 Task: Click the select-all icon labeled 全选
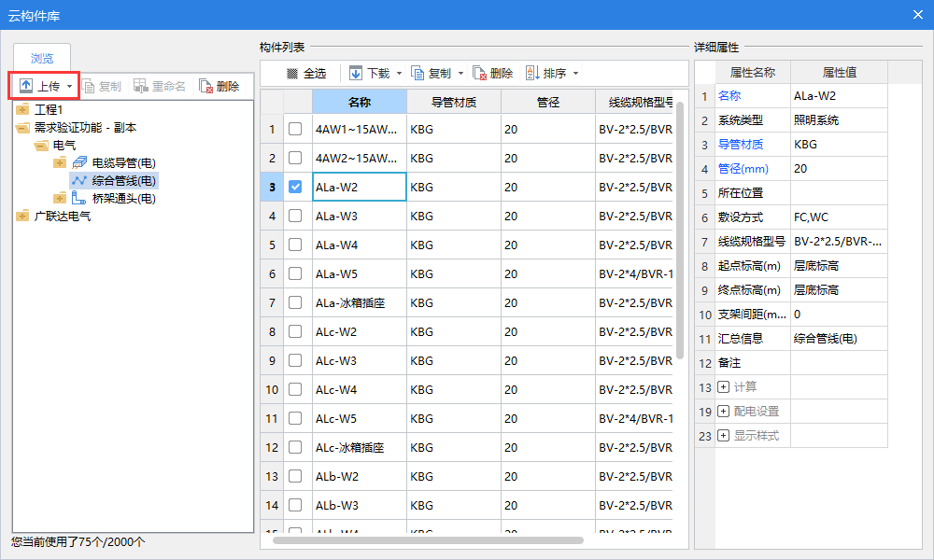click(x=293, y=73)
